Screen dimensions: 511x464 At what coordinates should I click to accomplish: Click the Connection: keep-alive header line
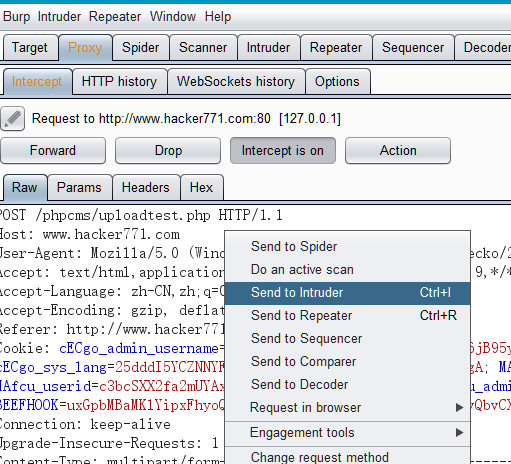coord(85,425)
